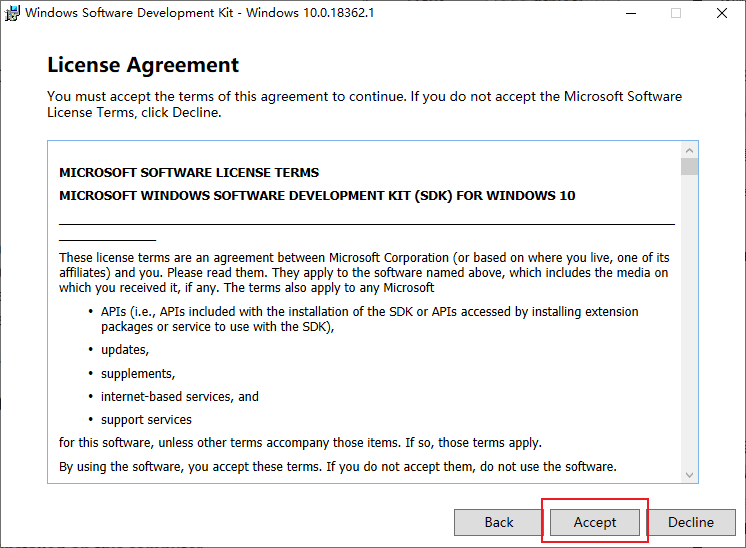Click the "By using the software" sentence

pos(337,466)
